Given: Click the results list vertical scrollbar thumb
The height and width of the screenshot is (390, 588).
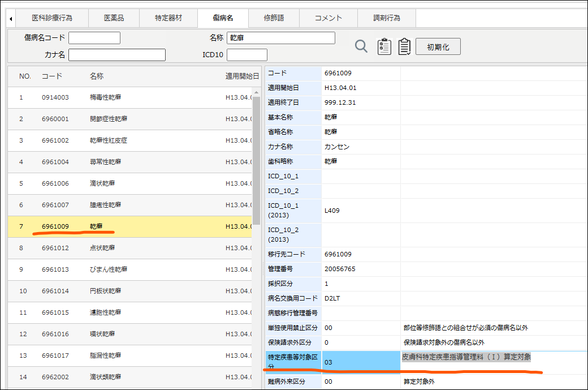Looking at the screenshot, I should [256, 160].
